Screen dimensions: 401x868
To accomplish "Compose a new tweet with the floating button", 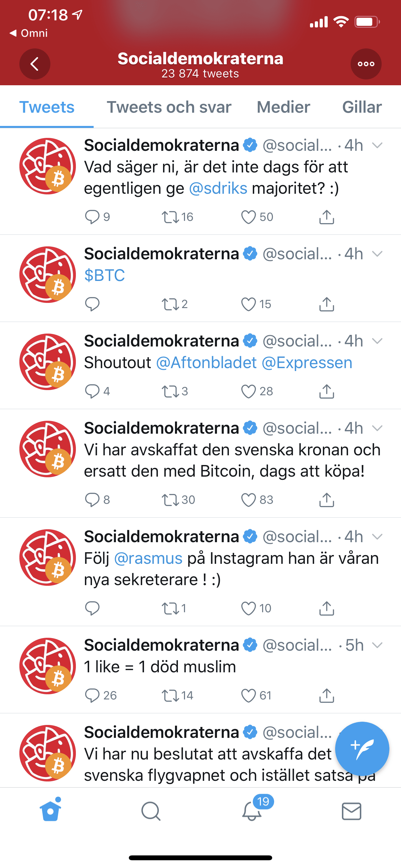I will pyautogui.click(x=362, y=749).
